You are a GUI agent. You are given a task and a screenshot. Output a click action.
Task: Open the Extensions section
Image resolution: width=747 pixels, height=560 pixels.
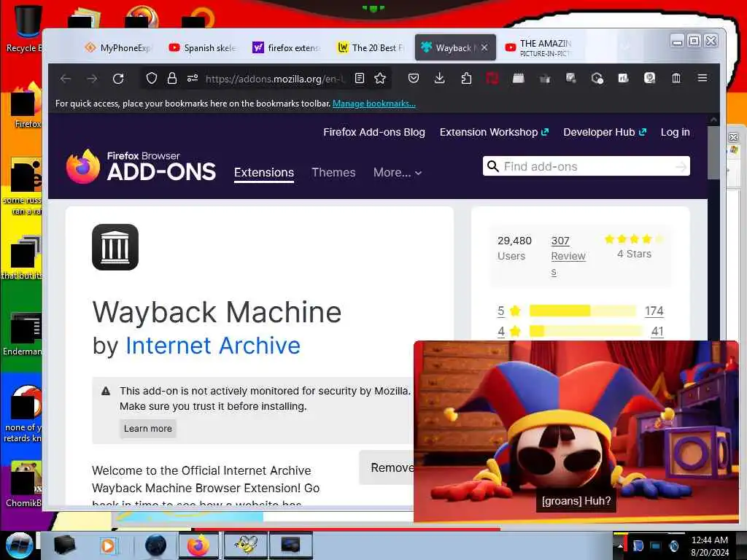[x=264, y=172]
